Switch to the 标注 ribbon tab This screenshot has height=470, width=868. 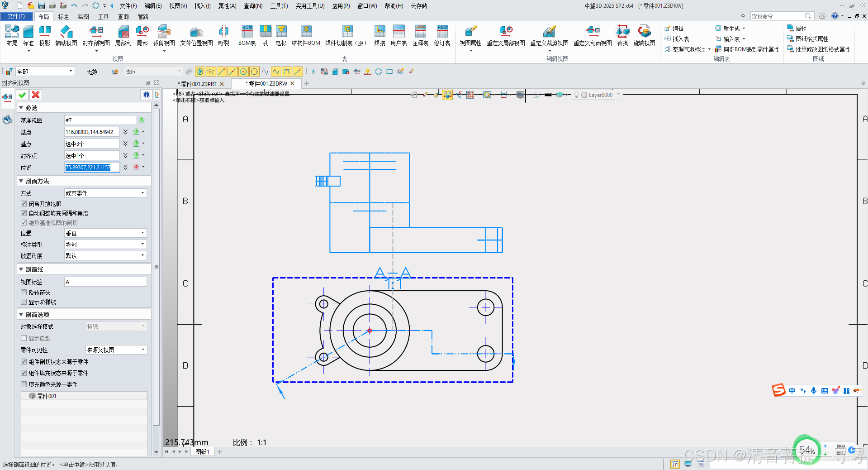(63, 17)
